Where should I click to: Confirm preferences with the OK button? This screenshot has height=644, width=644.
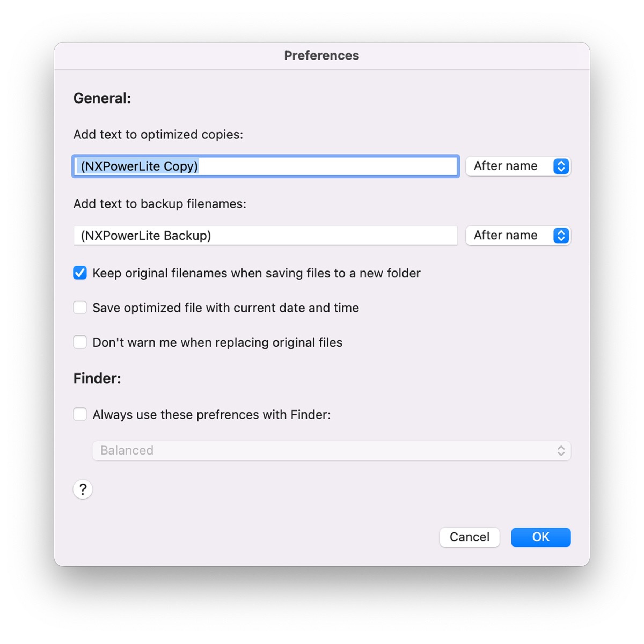point(540,537)
